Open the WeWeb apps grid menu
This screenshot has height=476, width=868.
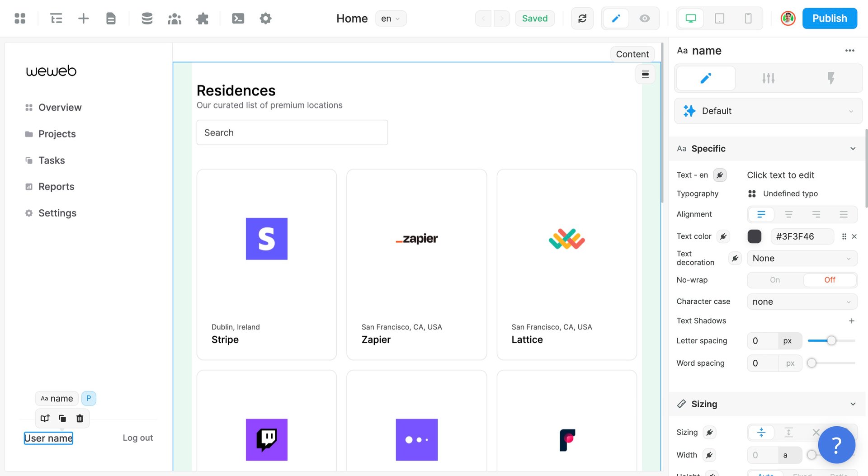[x=20, y=19]
